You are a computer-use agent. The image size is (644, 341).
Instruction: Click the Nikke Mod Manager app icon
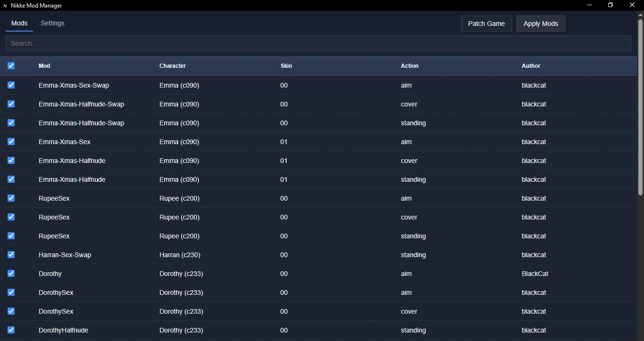click(x=5, y=6)
